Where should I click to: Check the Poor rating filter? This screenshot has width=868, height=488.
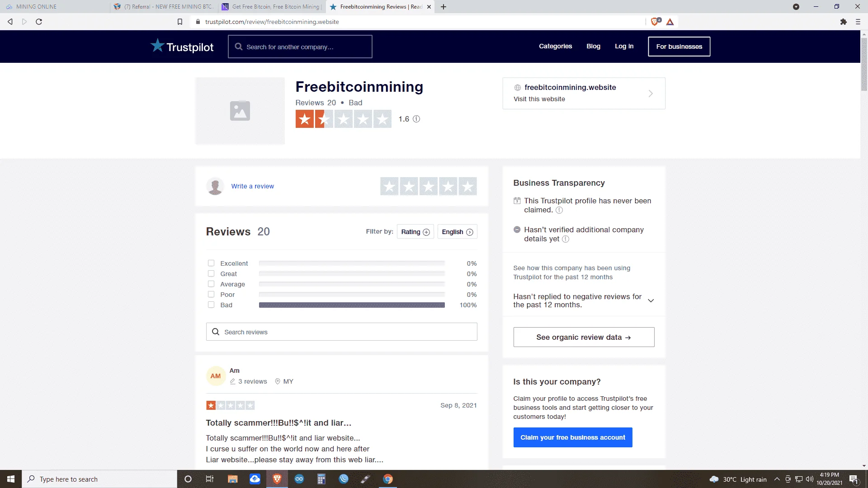click(211, 294)
